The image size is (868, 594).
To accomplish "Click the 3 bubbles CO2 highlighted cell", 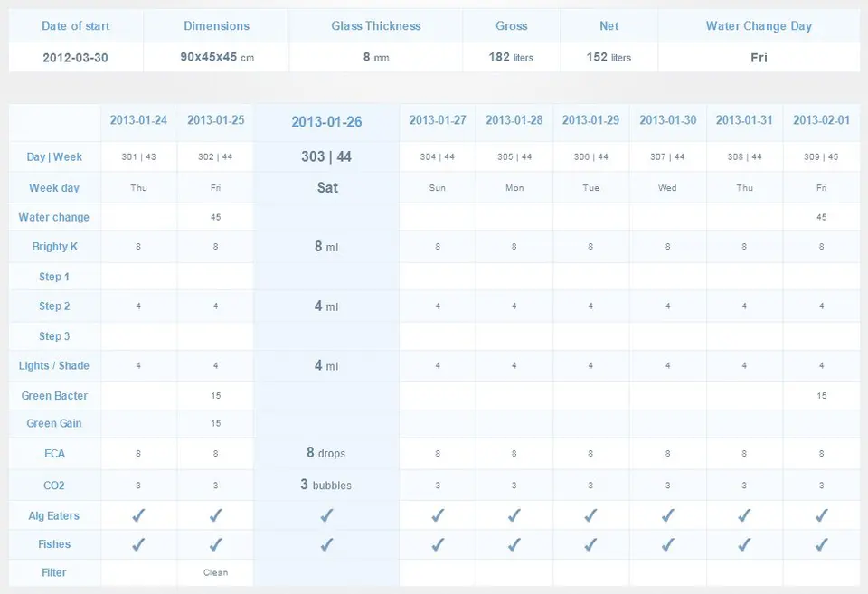I will tap(326, 485).
